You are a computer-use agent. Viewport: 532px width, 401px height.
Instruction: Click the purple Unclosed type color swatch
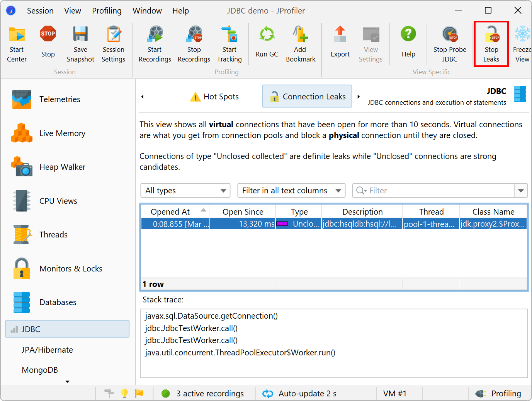pyautogui.click(x=282, y=224)
